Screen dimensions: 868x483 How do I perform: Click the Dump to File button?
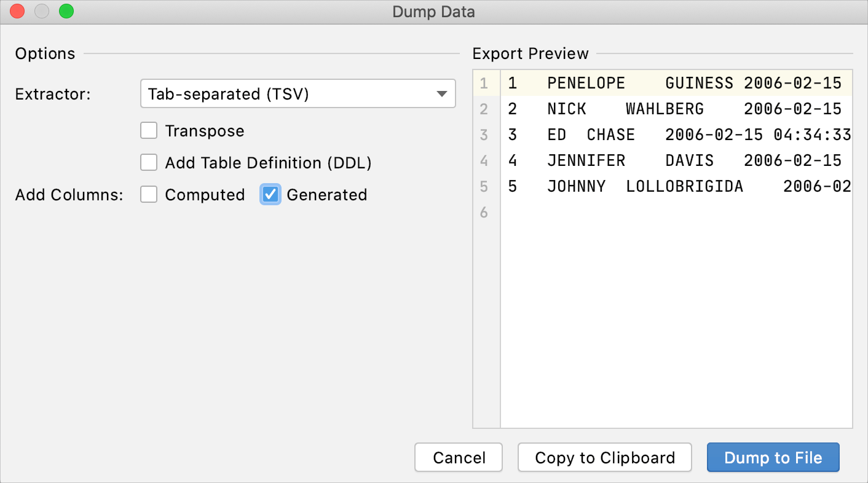[x=773, y=458]
